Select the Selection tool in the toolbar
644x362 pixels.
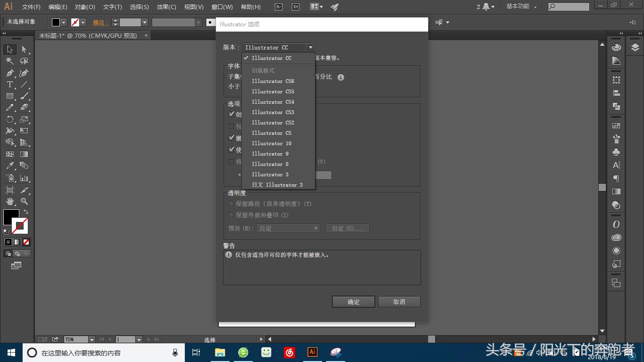click(9, 49)
